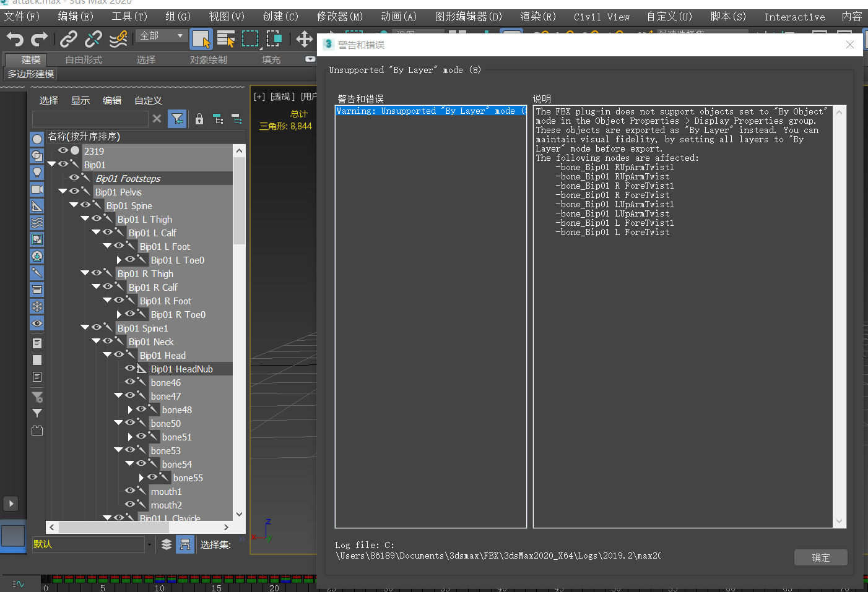Switch to the 对象绘制 ribbon tab
The height and width of the screenshot is (592, 868).
coord(208,60)
